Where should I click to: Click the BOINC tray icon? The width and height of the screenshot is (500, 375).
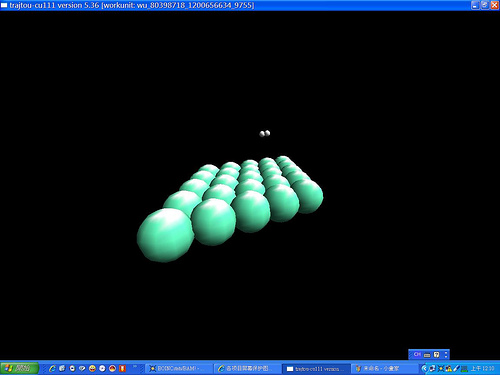(440, 368)
